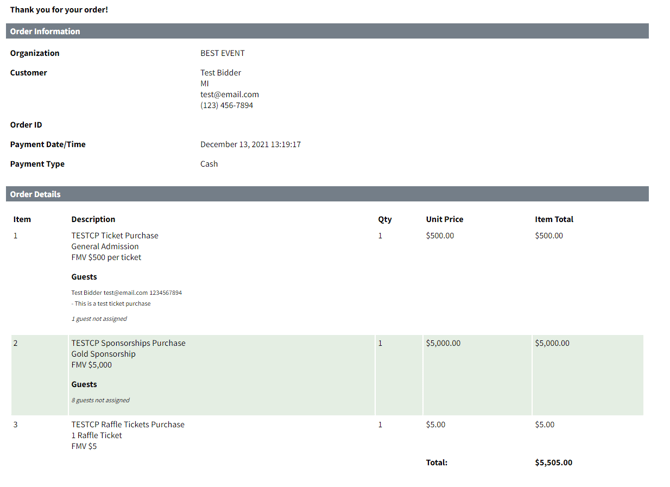Click the TESTCP Sponsorships Purchase row
Viewport: 670px width, 487px height.
click(x=128, y=343)
